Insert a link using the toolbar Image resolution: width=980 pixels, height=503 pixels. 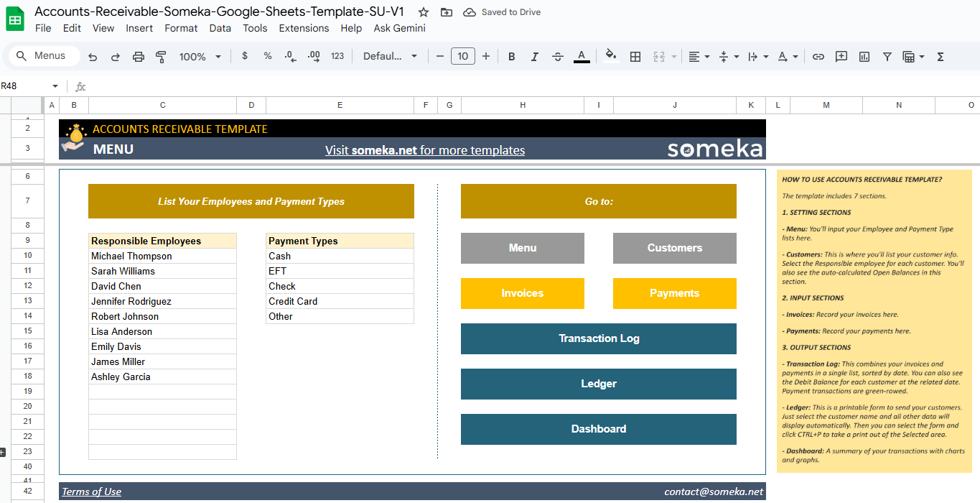click(x=818, y=55)
